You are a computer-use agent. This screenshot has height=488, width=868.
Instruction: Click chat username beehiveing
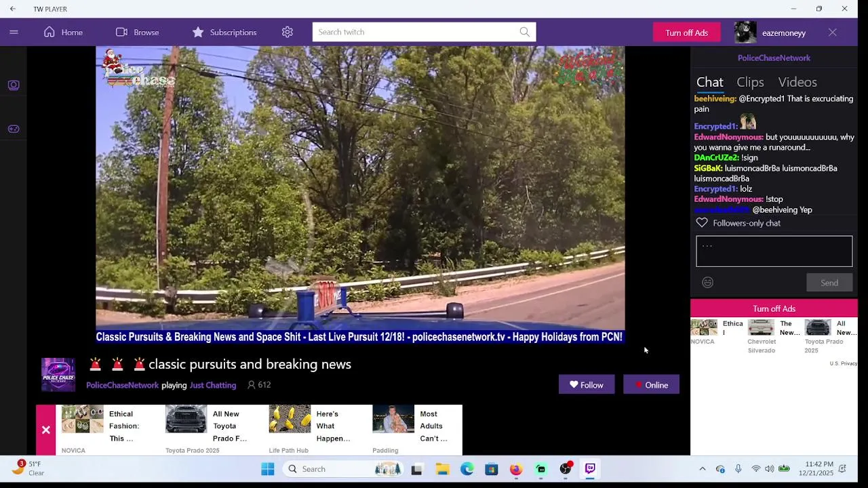715,99
